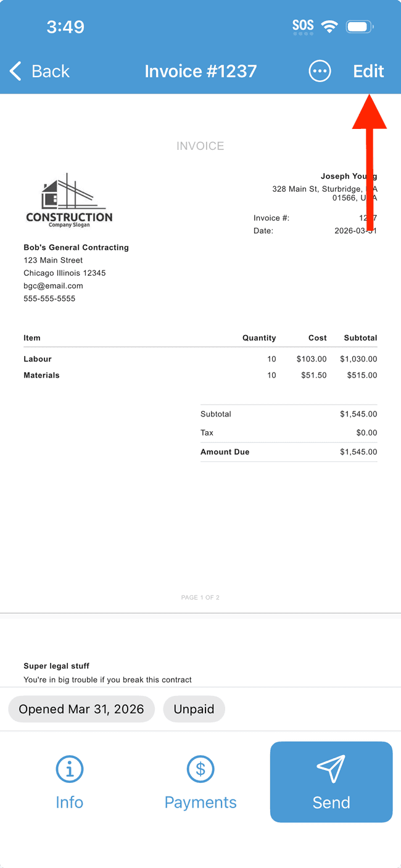Tap the construction company logo

(x=69, y=200)
